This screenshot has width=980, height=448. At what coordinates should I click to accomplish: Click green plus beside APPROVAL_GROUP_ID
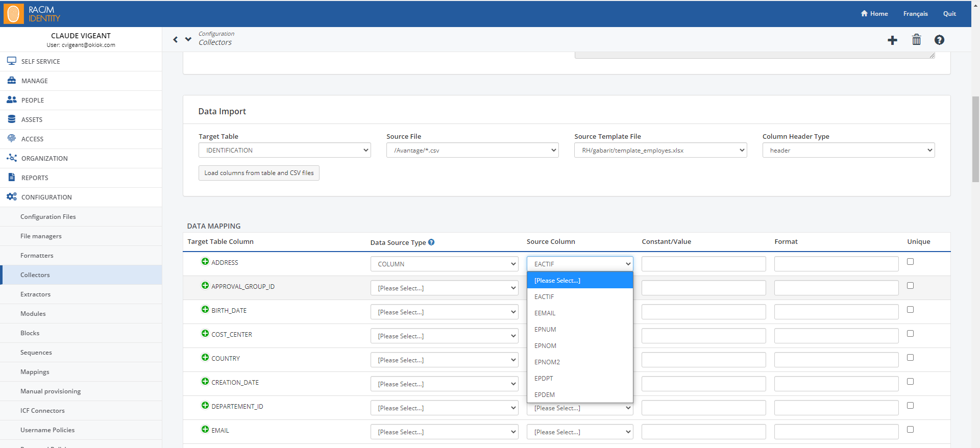205,286
